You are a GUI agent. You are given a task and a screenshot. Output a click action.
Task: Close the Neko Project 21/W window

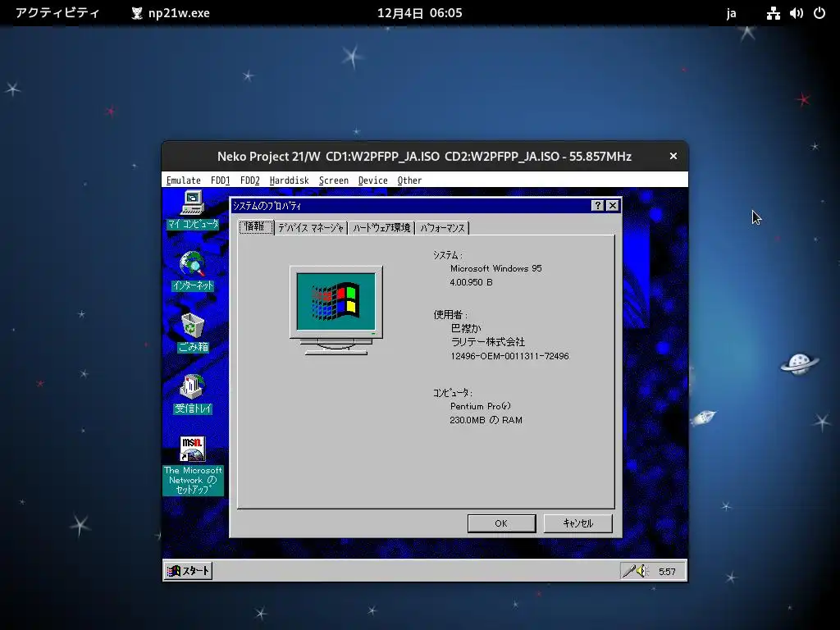click(673, 156)
